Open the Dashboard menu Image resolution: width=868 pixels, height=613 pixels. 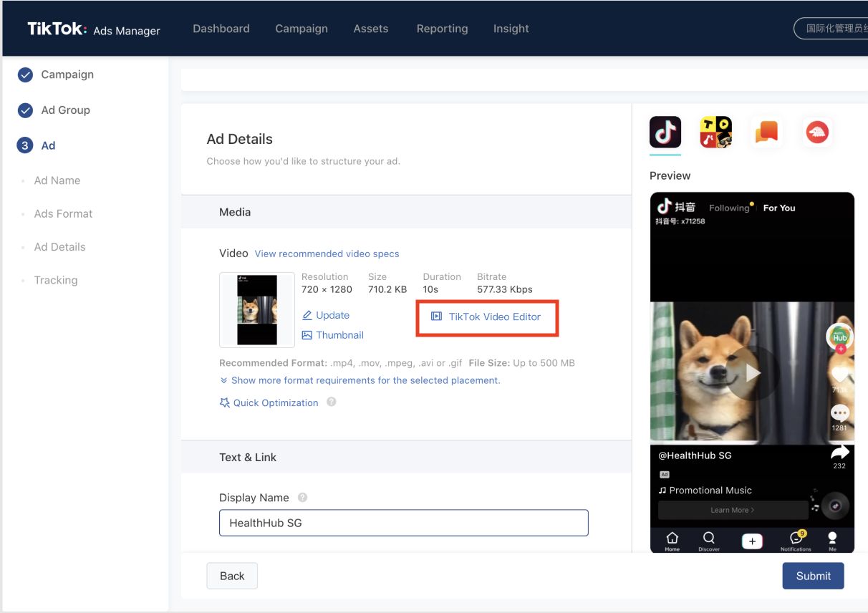coord(221,29)
